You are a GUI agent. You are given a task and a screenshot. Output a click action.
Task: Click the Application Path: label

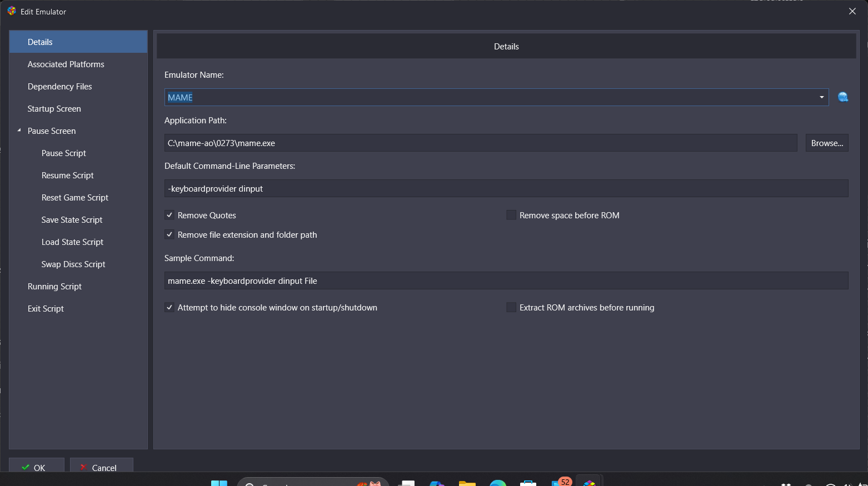click(x=196, y=121)
